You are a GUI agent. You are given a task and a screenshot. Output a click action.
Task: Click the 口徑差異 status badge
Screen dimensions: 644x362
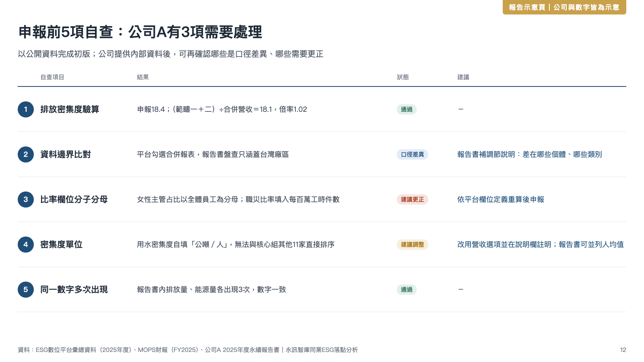click(x=412, y=154)
